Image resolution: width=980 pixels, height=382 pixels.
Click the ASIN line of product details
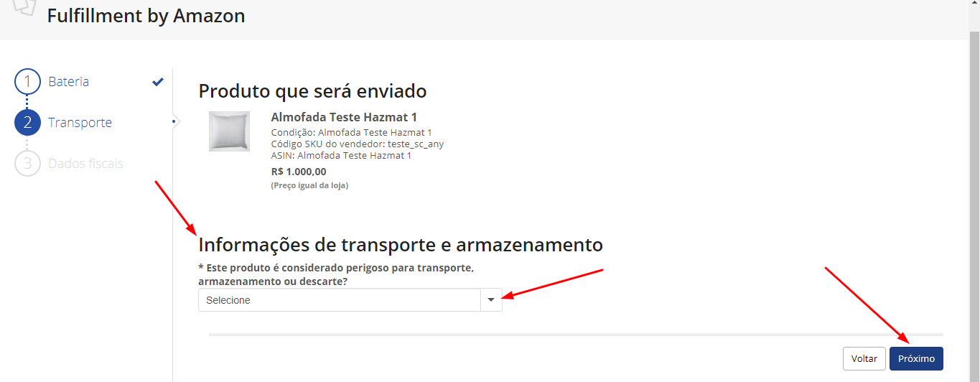pyautogui.click(x=341, y=155)
